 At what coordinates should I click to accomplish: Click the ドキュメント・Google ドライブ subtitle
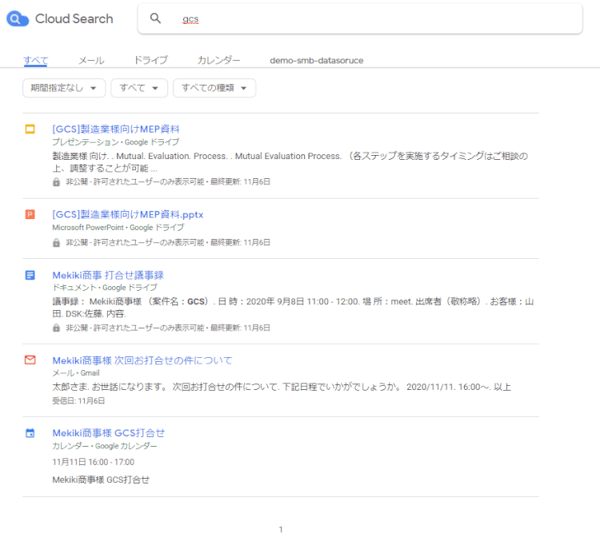point(104,287)
